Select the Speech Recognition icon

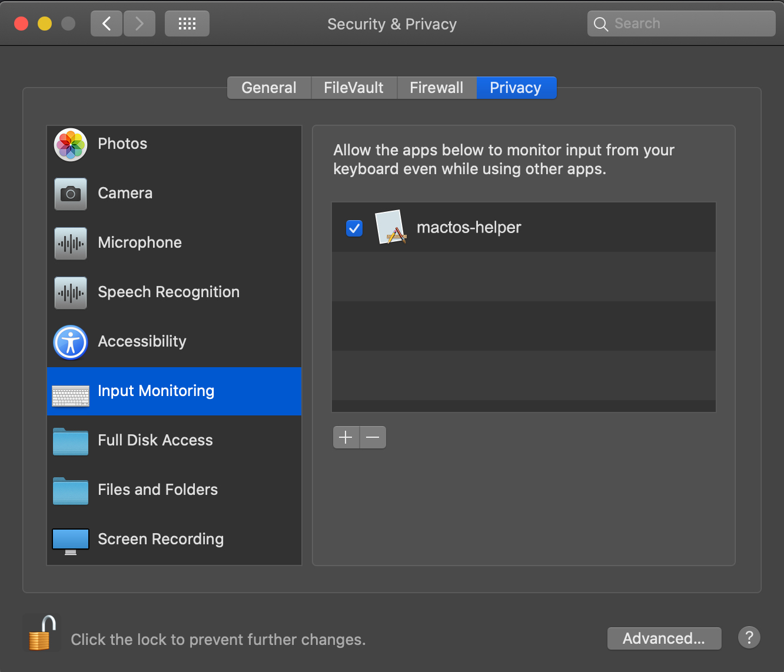click(x=71, y=292)
